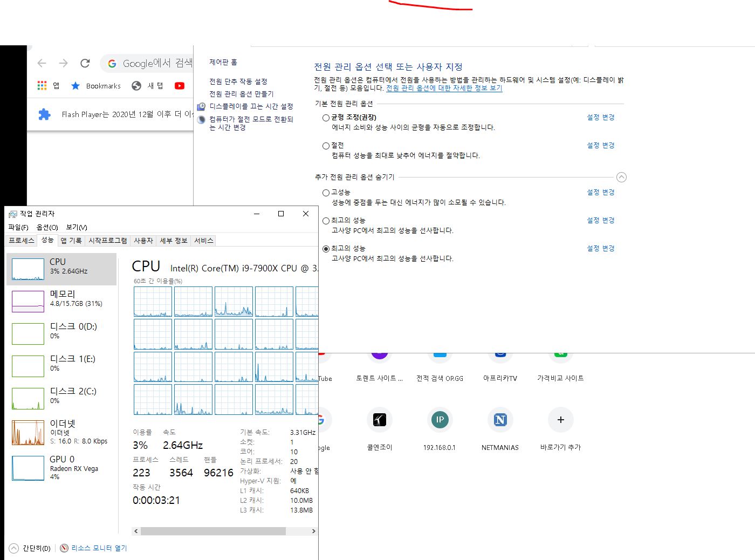Open 전원 관리 옵션 만들기
755x560 pixels.
242,94
